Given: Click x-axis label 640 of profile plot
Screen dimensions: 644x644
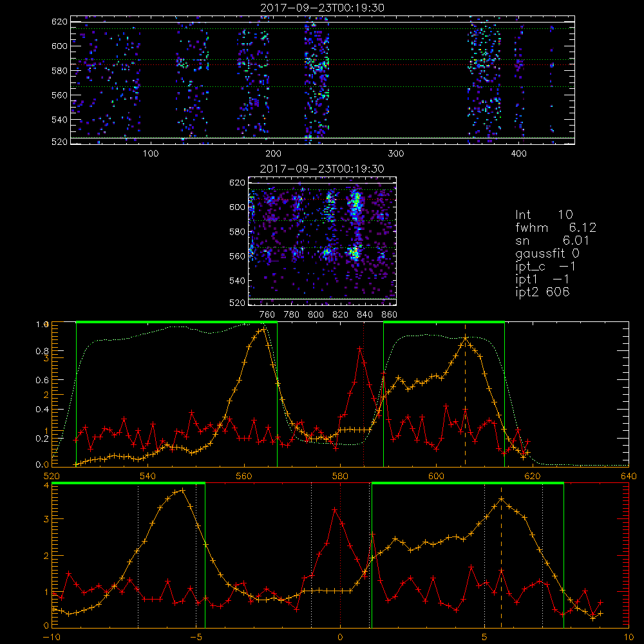Looking at the screenshot, I should pos(629,477).
